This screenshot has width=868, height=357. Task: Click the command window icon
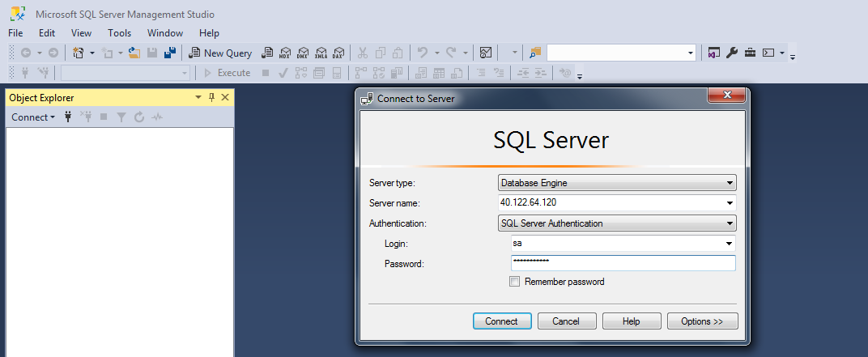coord(768,53)
